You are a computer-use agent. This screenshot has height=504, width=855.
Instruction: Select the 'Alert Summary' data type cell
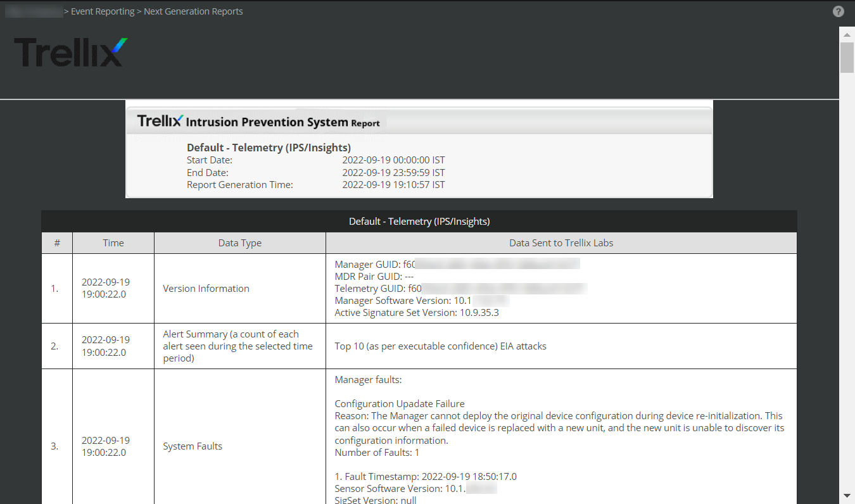(240, 346)
